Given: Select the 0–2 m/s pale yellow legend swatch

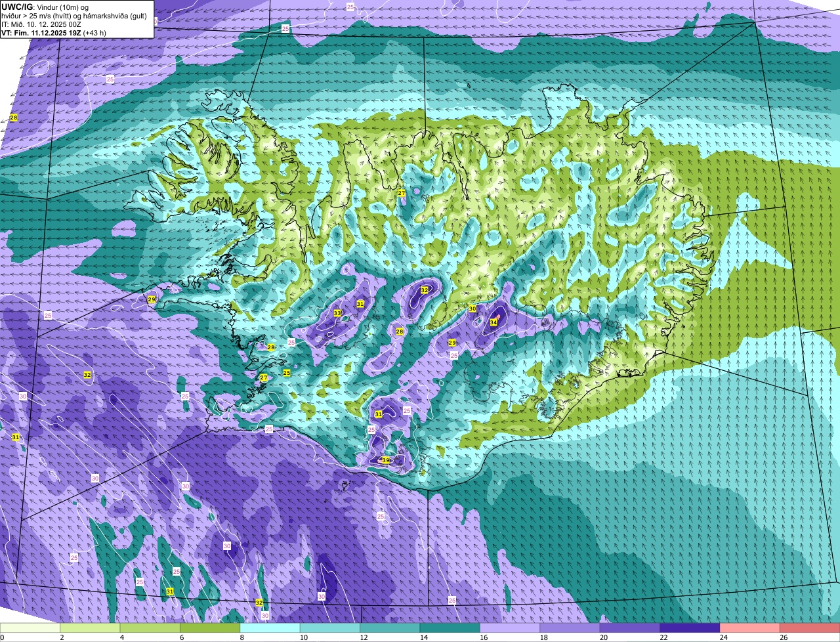Looking at the screenshot, I should point(30,628).
